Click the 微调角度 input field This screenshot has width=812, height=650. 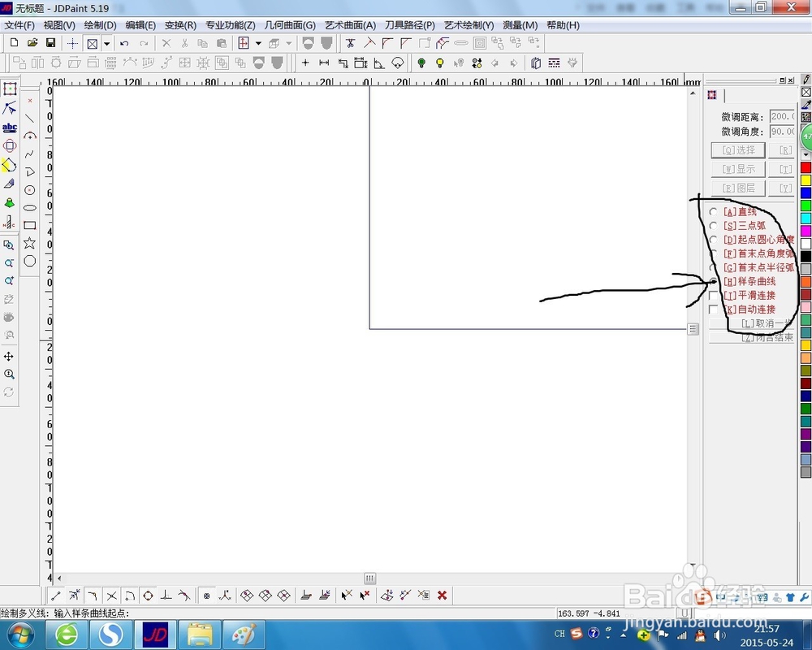pos(782,132)
